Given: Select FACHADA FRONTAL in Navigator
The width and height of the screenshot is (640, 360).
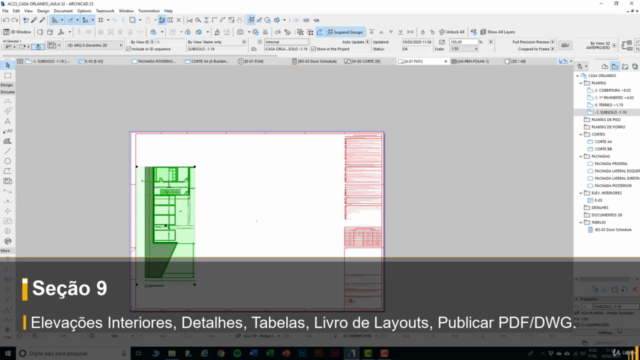Looking at the screenshot, I should pos(608,164).
